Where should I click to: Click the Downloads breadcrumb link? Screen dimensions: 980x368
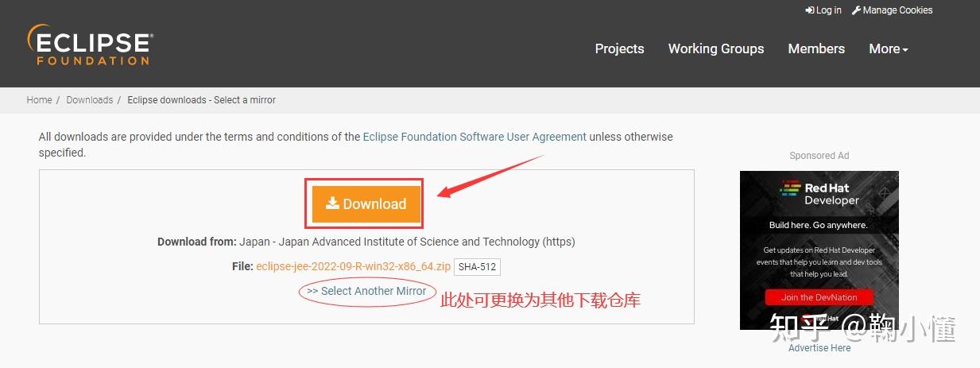89,100
